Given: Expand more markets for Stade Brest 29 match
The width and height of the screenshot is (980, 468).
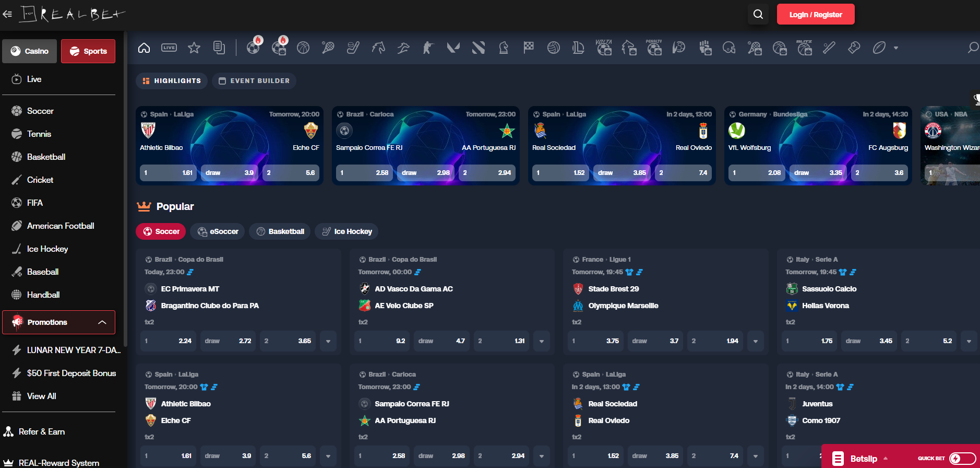Looking at the screenshot, I should click(756, 341).
